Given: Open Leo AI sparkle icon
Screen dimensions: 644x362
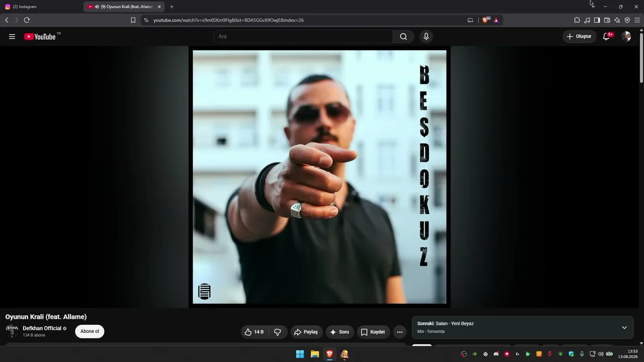Looking at the screenshot, I should tap(617, 20).
